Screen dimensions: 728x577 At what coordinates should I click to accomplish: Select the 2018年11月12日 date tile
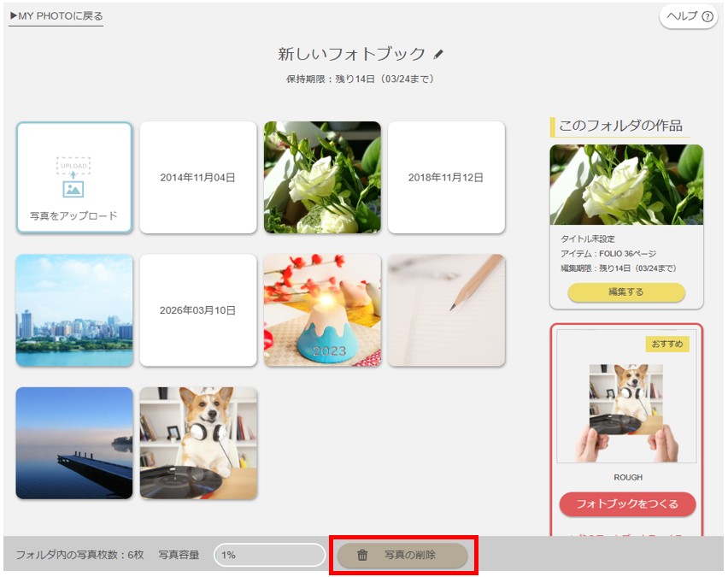pyautogui.click(x=446, y=178)
